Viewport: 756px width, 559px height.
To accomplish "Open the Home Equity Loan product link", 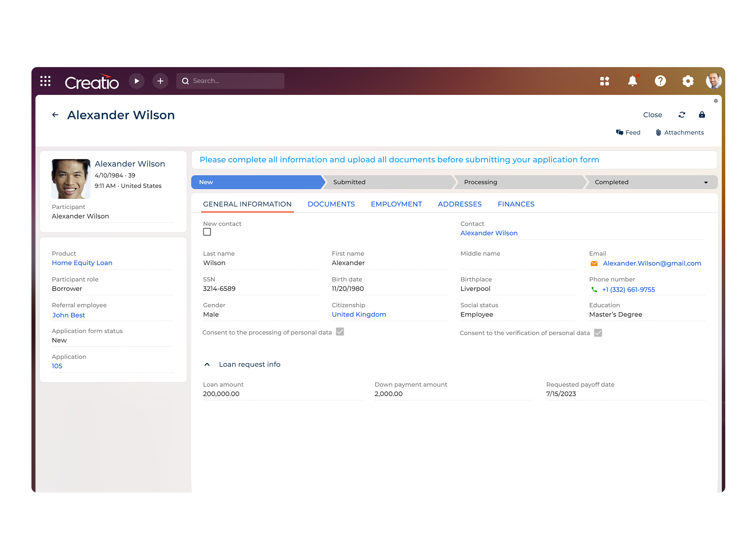I will click(82, 263).
